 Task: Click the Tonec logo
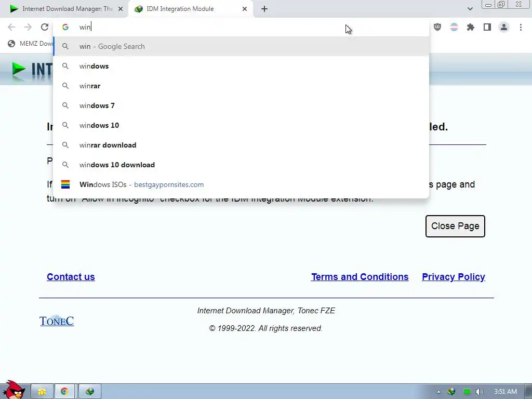tap(57, 321)
